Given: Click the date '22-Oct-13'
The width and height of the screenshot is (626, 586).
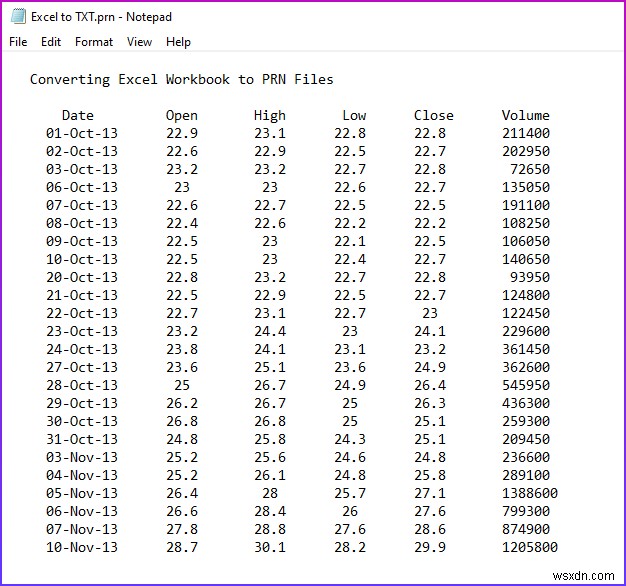Looking at the screenshot, I should pos(82,313).
